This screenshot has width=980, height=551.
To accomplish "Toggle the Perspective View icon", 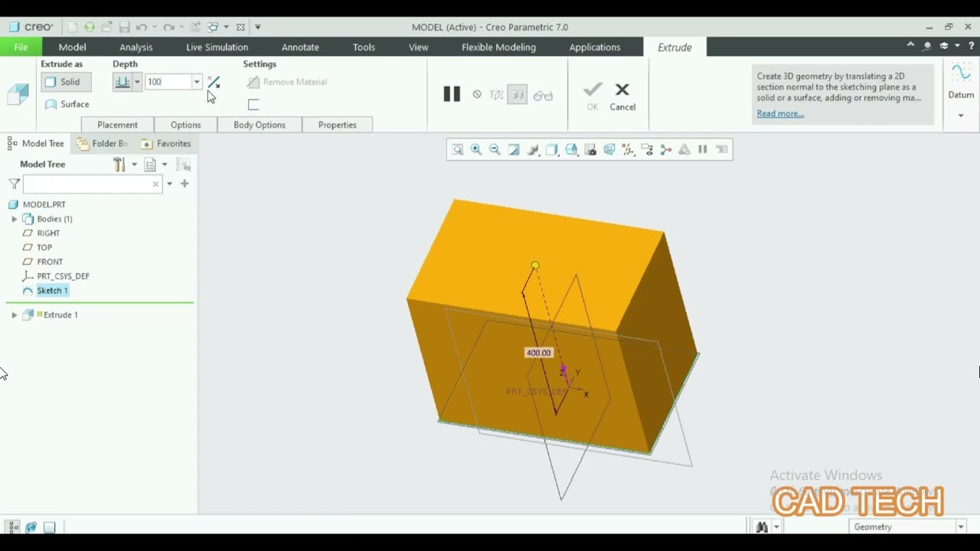I will coord(609,149).
